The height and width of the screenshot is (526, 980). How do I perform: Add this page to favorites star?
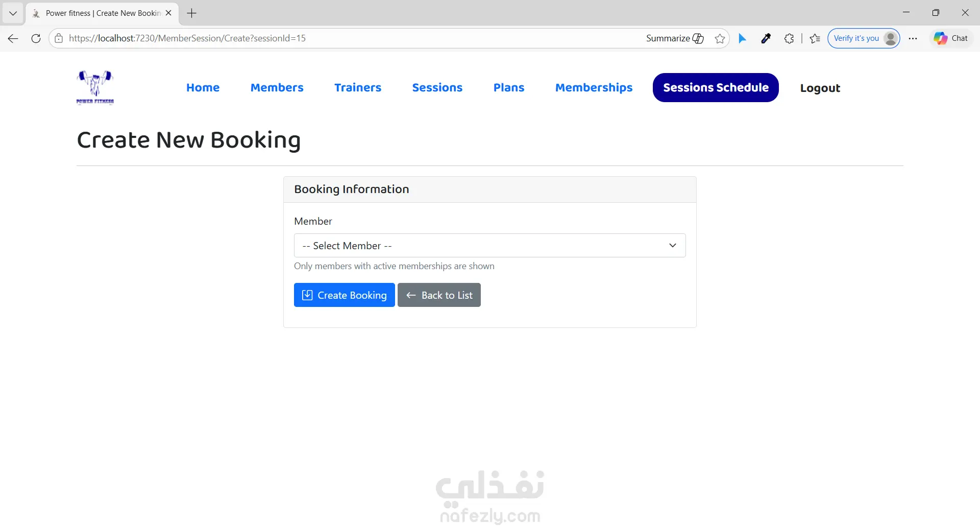[720, 38]
